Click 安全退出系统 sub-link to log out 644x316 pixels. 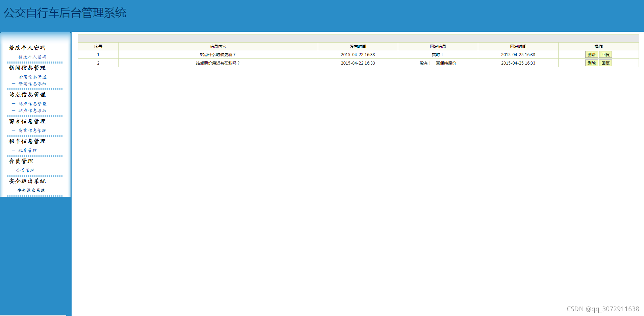[31, 190]
